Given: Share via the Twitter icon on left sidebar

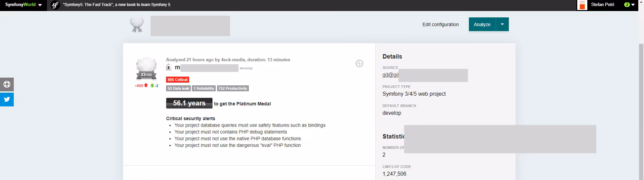Looking at the screenshot, I should coord(7,100).
